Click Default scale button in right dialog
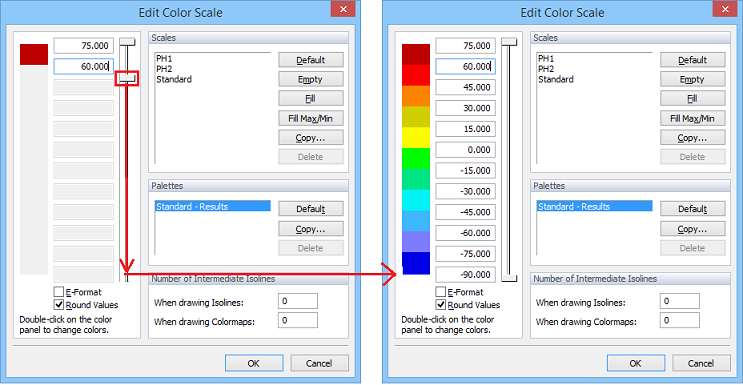The height and width of the screenshot is (385, 743). [693, 60]
